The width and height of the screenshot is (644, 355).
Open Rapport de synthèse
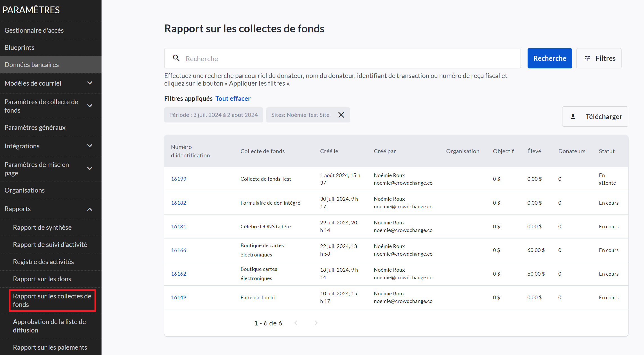(42, 227)
